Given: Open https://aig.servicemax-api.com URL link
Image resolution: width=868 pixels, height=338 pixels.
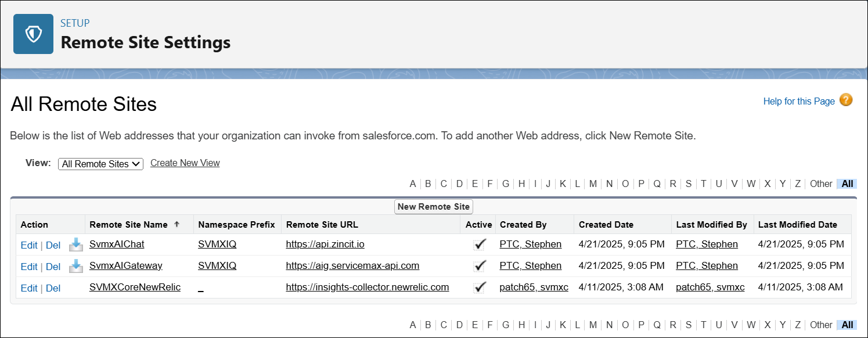Looking at the screenshot, I should tap(352, 266).
